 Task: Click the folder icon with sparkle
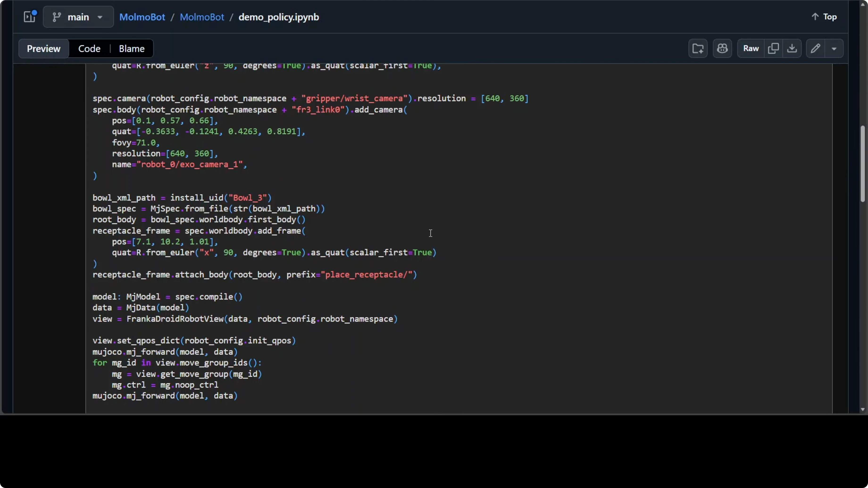pos(697,49)
